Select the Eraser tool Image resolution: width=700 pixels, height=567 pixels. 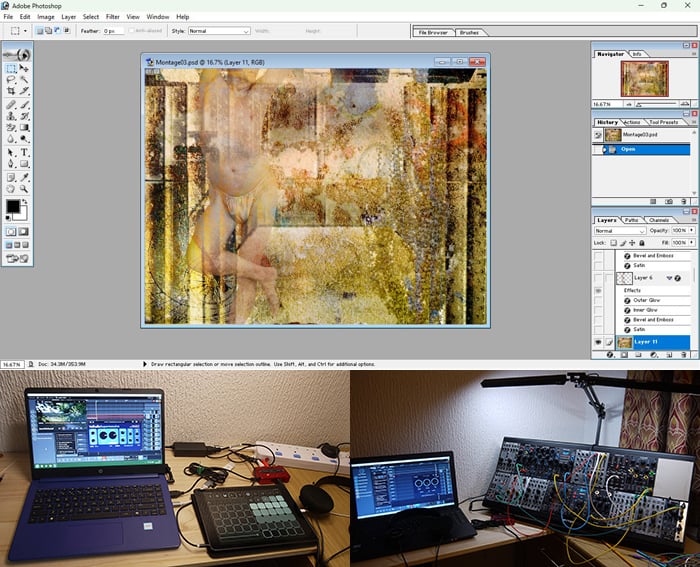pos(11,128)
